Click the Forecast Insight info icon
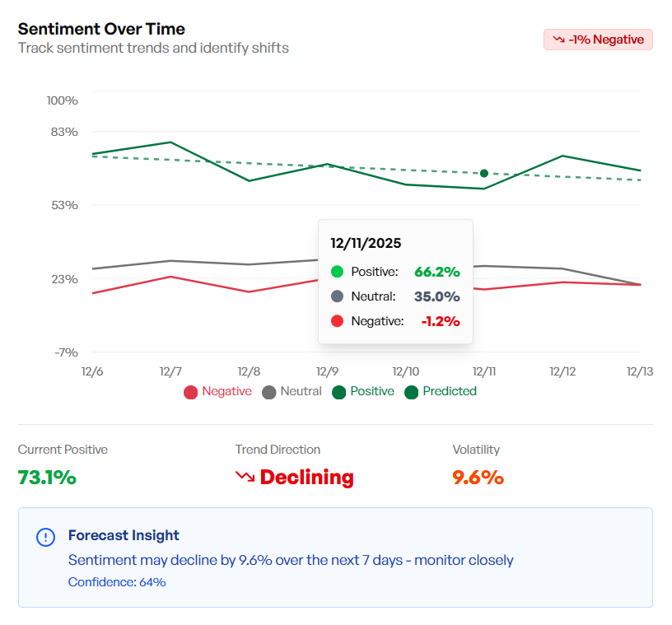This screenshot has width=672, height=625. coord(46,537)
